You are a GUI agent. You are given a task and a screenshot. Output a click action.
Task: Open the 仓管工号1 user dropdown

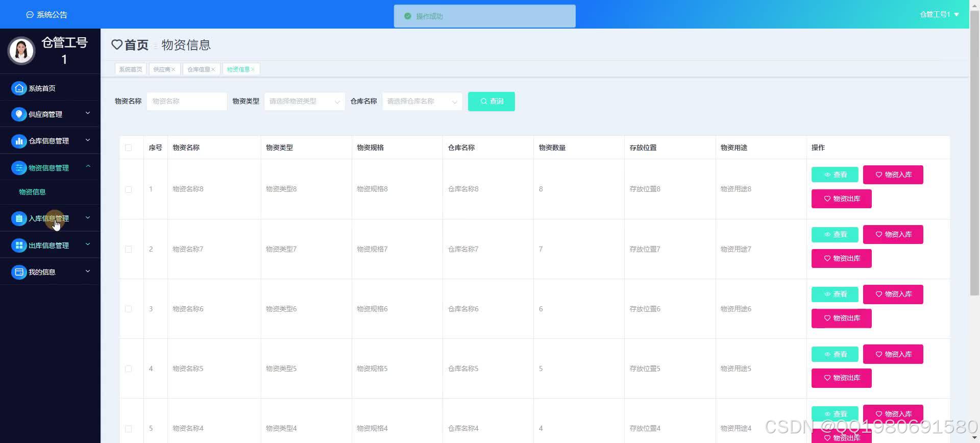[x=939, y=14]
